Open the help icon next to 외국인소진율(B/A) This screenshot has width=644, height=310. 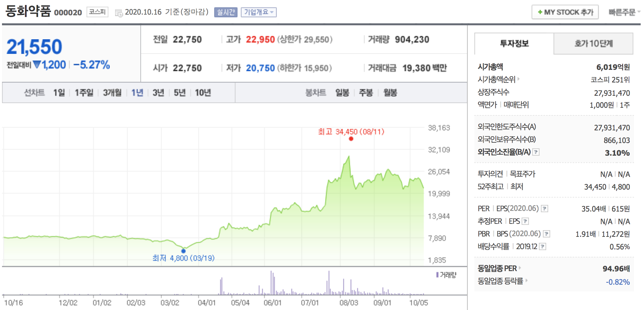pos(536,152)
